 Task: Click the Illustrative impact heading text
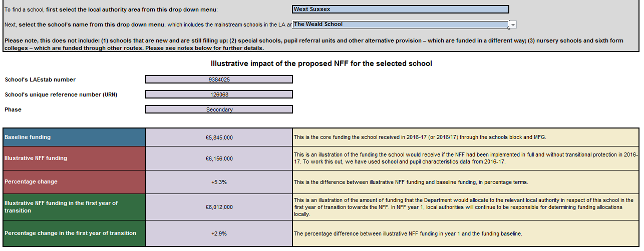point(321,64)
